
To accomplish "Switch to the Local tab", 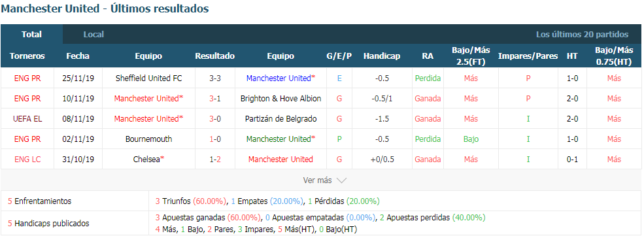I will pos(93,35).
